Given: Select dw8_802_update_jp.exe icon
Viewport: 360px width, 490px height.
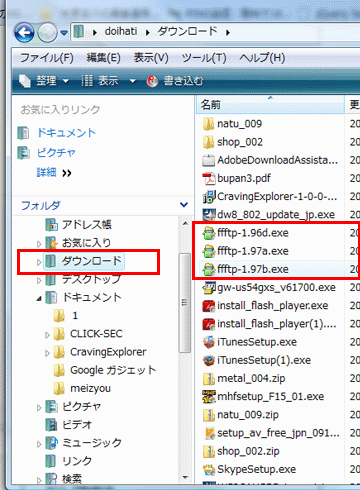Looking at the screenshot, I should (x=209, y=215).
